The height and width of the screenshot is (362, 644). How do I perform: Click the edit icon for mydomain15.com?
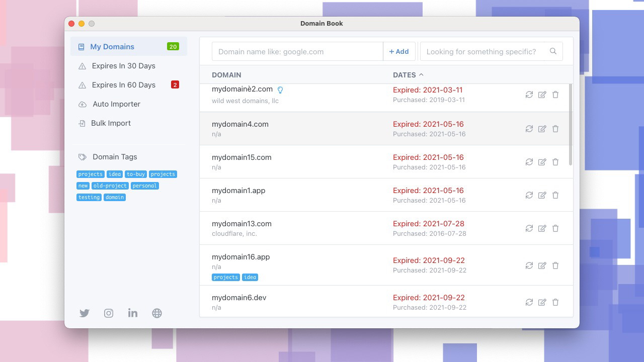(542, 162)
